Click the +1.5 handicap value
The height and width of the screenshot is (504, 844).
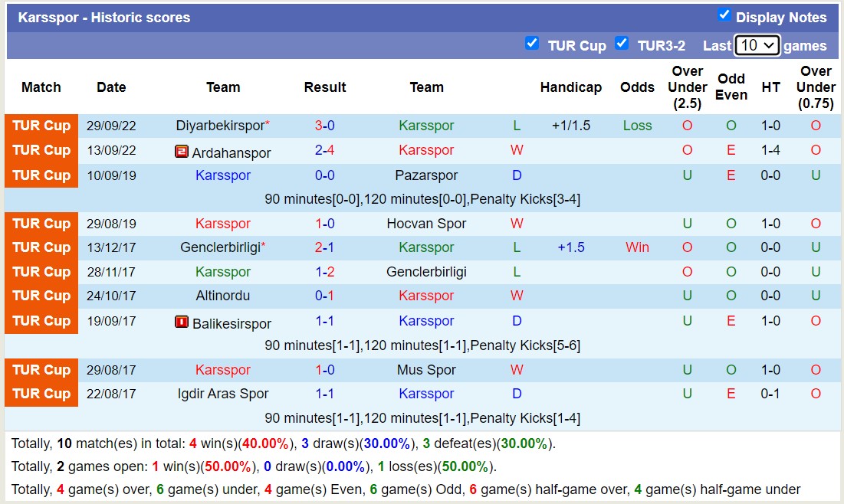[571, 247]
